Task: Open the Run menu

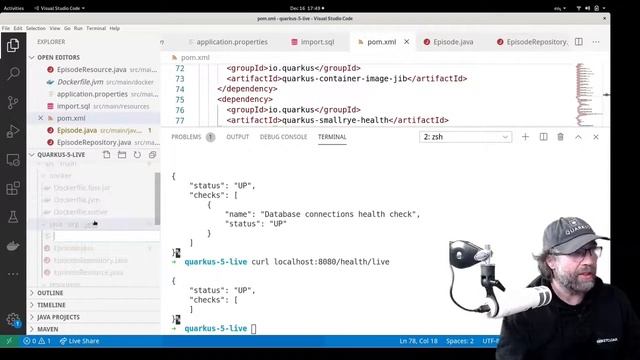Action: [x=78, y=28]
